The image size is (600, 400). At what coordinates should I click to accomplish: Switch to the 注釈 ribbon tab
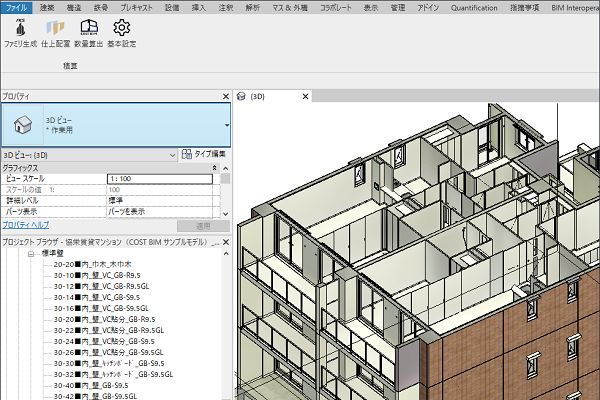(x=226, y=8)
